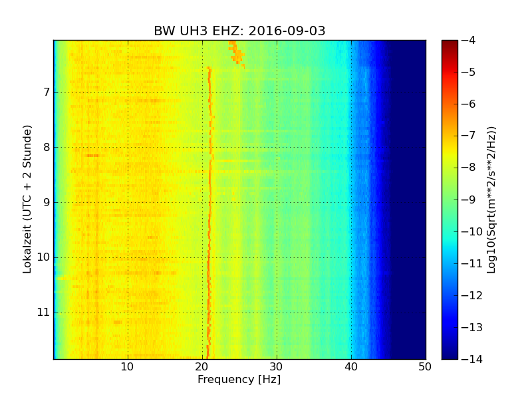Click the dark blue region above 45 Hz
This screenshot has height=399, width=532.
click(x=409, y=199)
